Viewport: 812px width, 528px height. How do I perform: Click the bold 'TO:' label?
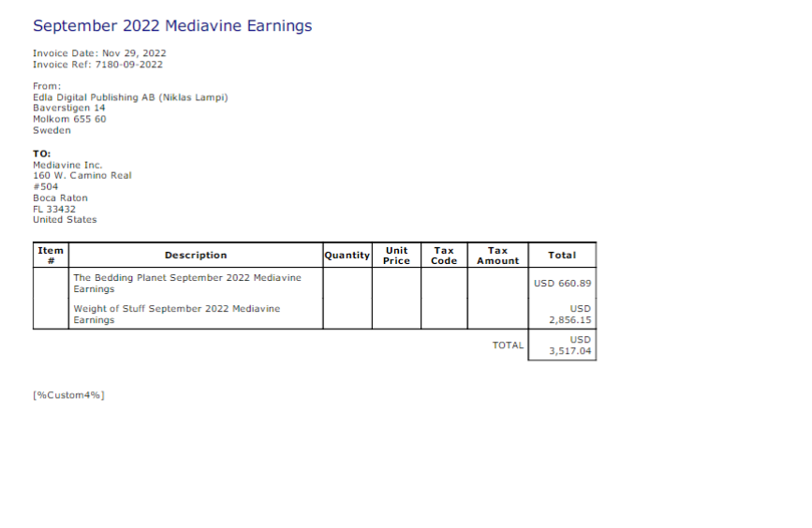pos(41,154)
